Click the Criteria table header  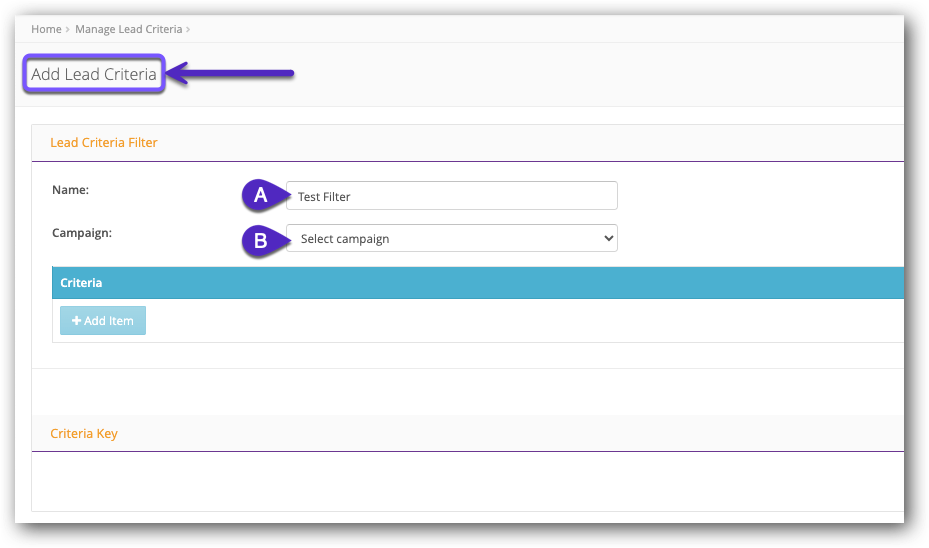[x=478, y=283]
